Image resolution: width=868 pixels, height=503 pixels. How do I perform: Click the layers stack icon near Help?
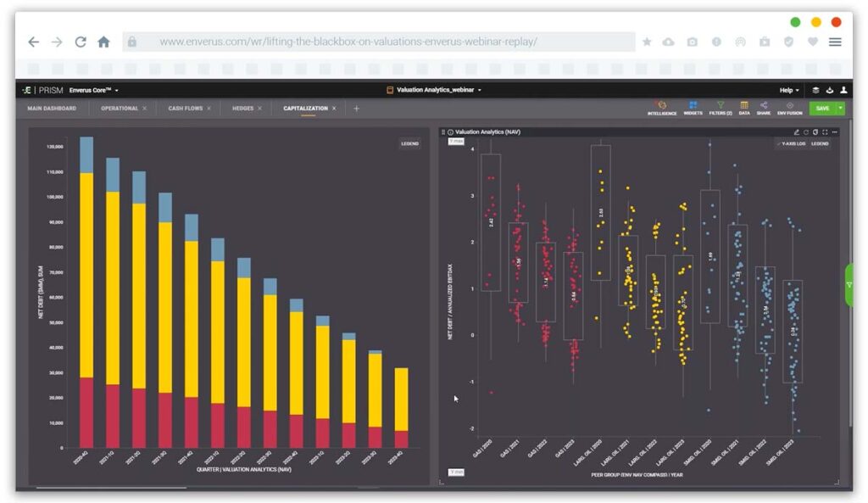click(x=815, y=90)
